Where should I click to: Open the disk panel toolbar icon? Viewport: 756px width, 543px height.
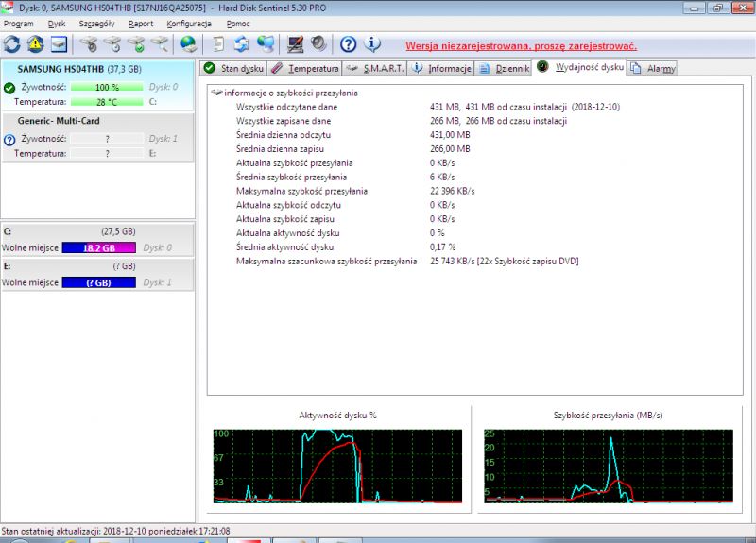tap(59, 44)
